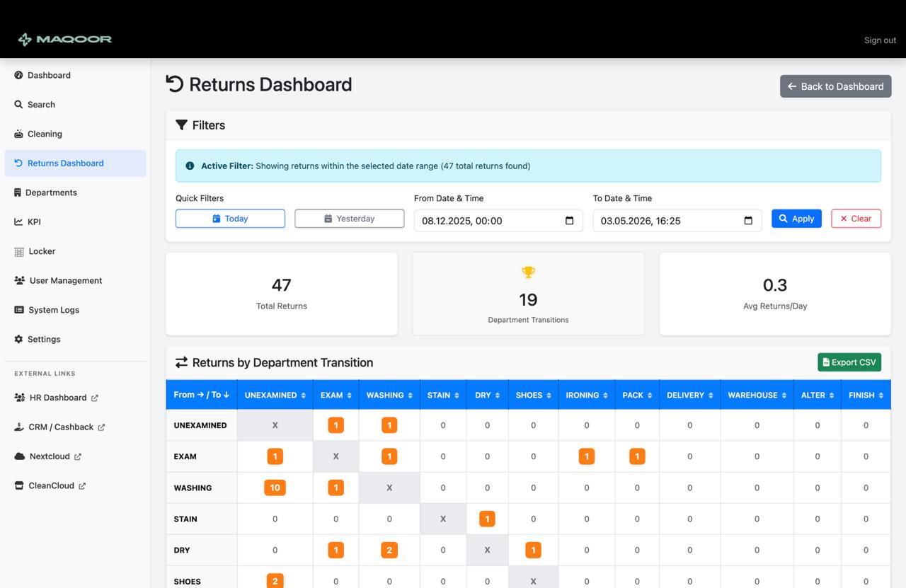This screenshot has height=588, width=906.
Task: Sort table by EXAM column
Action: [336, 395]
